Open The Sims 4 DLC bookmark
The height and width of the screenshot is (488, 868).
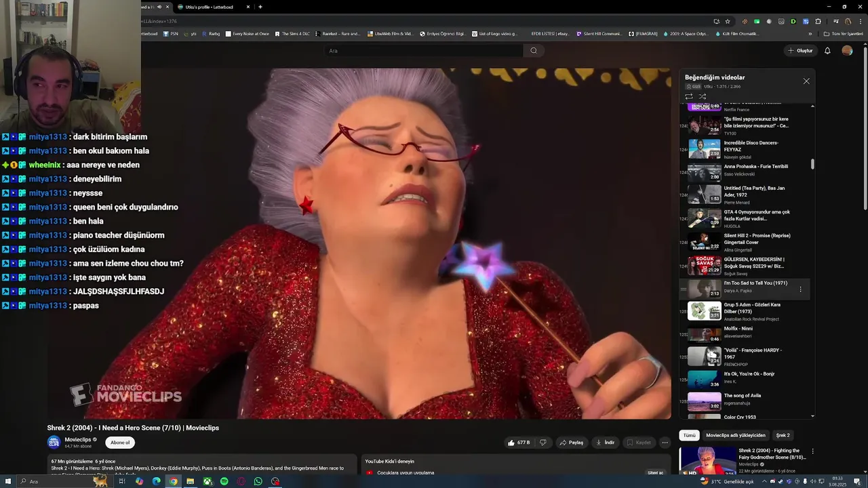click(x=292, y=33)
